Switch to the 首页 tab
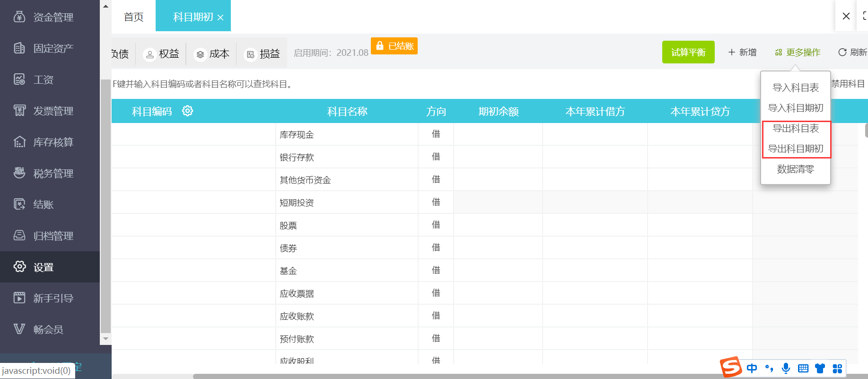The image size is (868, 379). click(x=133, y=17)
